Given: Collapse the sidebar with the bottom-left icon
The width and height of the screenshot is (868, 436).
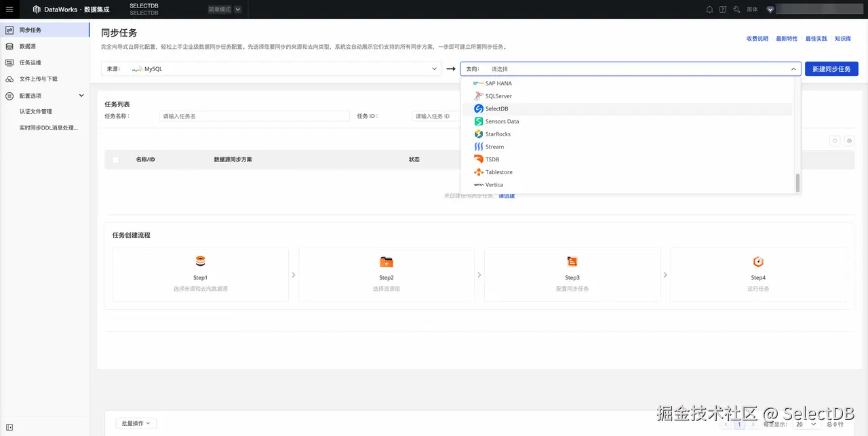Looking at the screenshot, I should 9,427.
